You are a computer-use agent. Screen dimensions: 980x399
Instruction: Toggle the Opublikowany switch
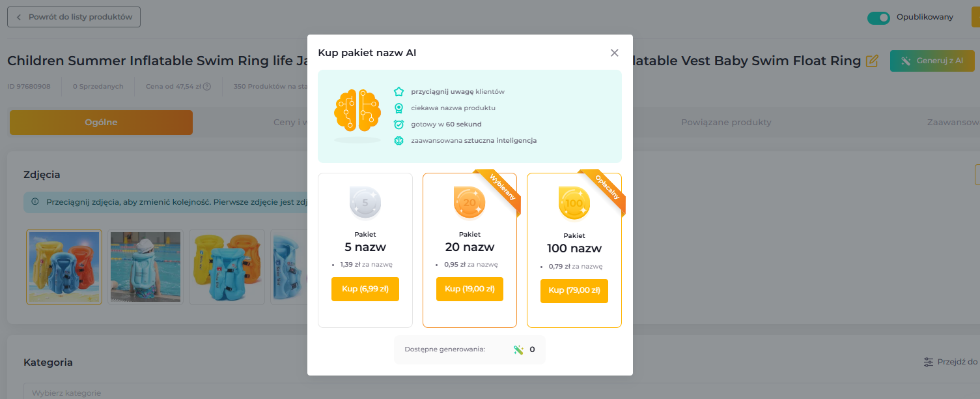(x=878, y=18)
